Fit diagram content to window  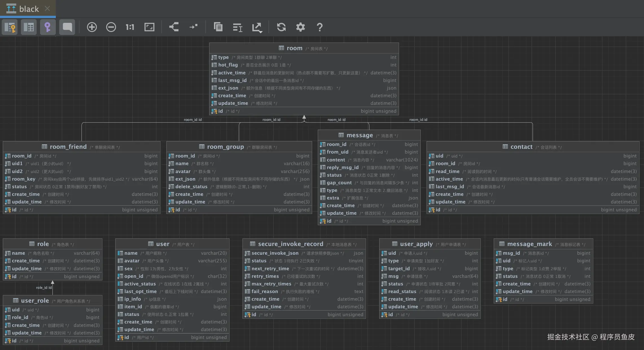(149, 27)
